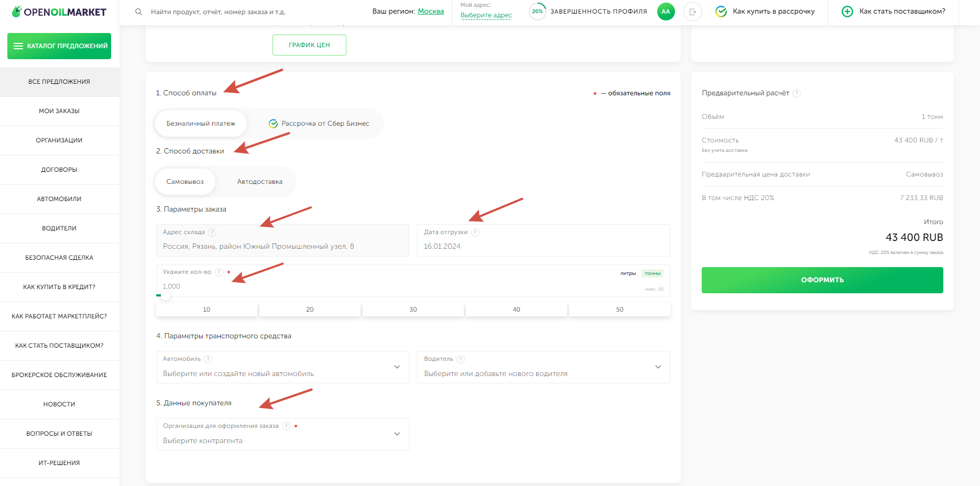Click the hamburger icon in catalog button
This screenshot has width=980, height=486.
tap(18, 46)
